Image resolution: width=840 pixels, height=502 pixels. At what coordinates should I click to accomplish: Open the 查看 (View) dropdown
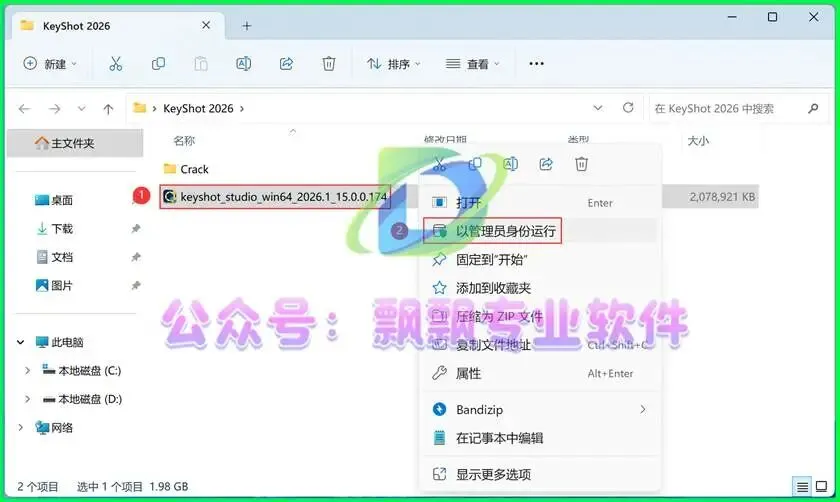472,64
